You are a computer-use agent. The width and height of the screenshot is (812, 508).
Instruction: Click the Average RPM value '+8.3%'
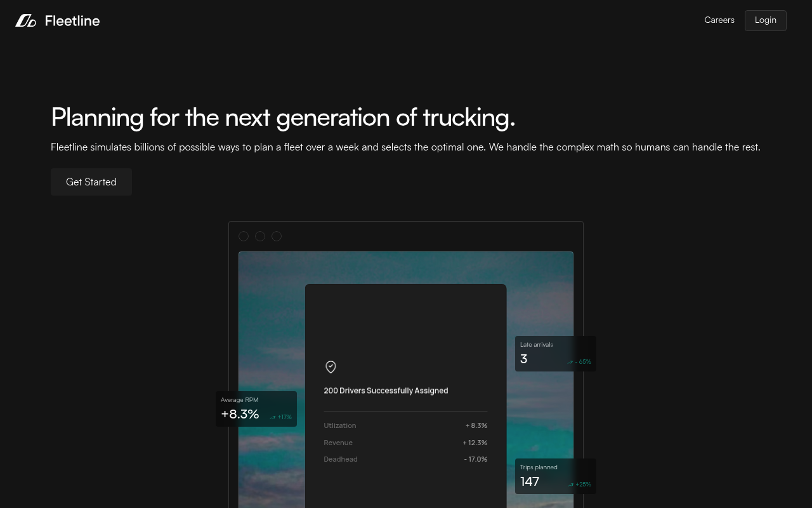click(240, 414)
